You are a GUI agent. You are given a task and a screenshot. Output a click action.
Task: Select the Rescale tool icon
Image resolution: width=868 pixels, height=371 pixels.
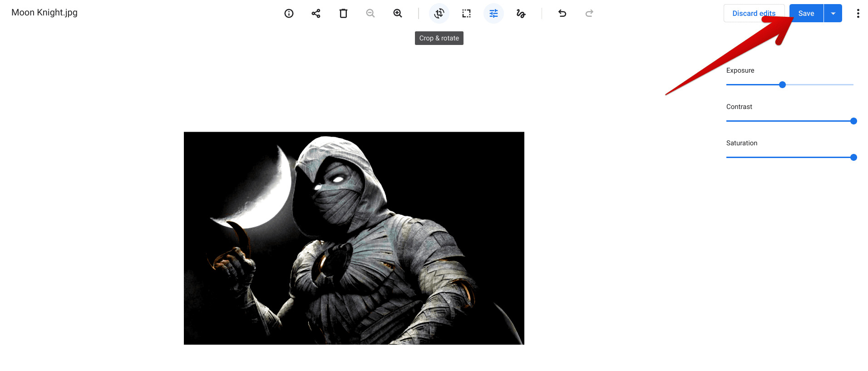466,14
